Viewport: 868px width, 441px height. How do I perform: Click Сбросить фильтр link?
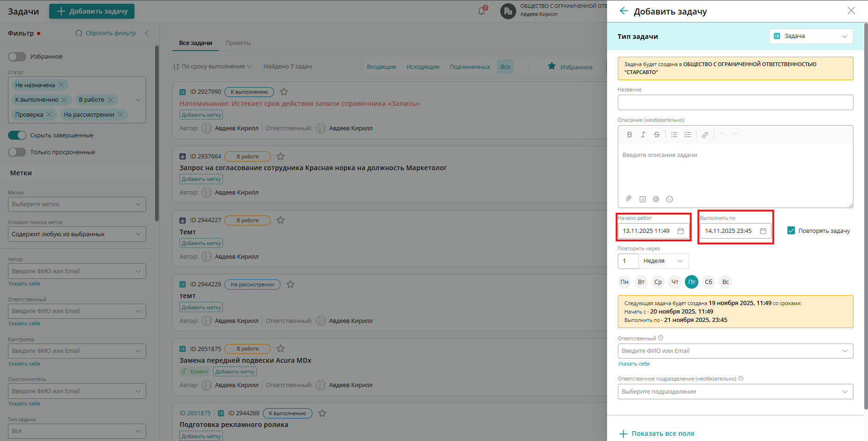point(106,33)
